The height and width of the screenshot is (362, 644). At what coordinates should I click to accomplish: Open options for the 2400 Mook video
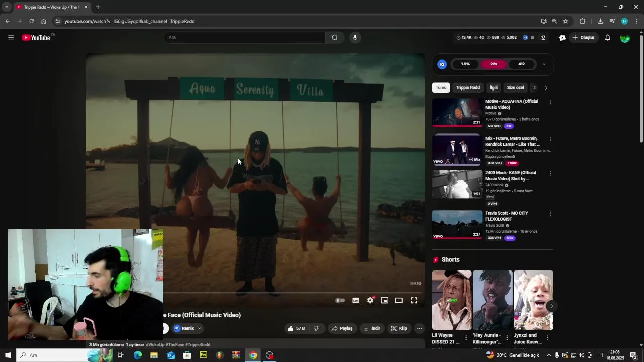coord(551,174)
